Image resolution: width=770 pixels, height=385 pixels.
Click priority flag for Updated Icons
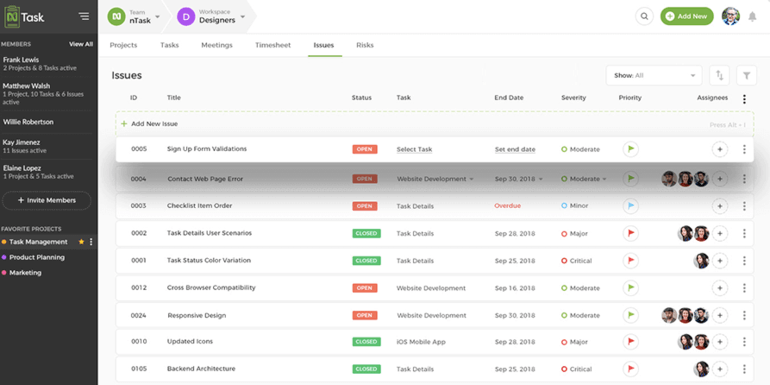[631, 342]
